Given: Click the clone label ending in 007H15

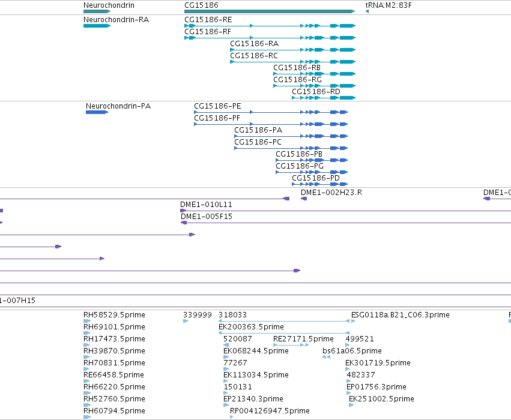Looking at the screenshot, I should [x=17, y=301].
